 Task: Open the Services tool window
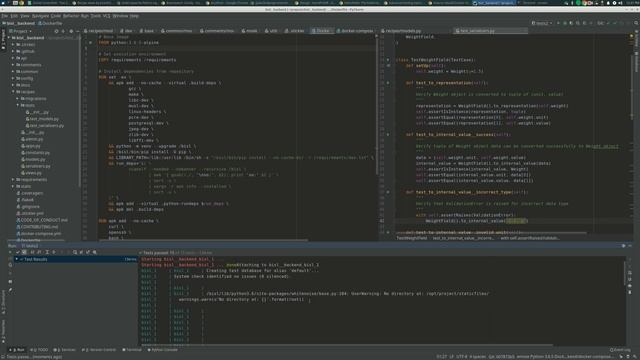[x=65, y=350]
